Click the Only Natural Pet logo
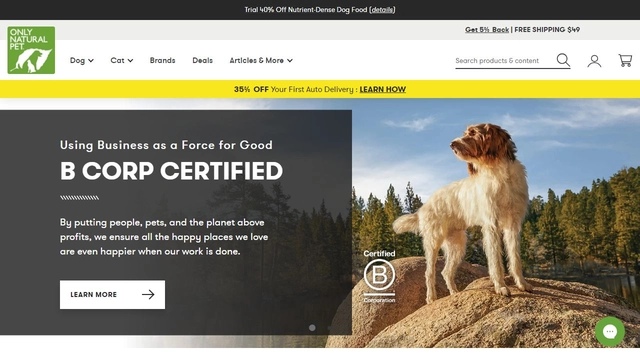Viewport: 640px width, 360px height. [x=31, y=50]
